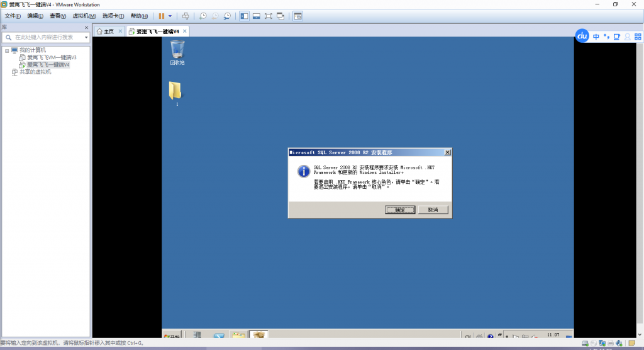Open the 查看(V) menu
The height and width of the screenshot is (350, 644).
pyautogui.click(x=57, y=16)
